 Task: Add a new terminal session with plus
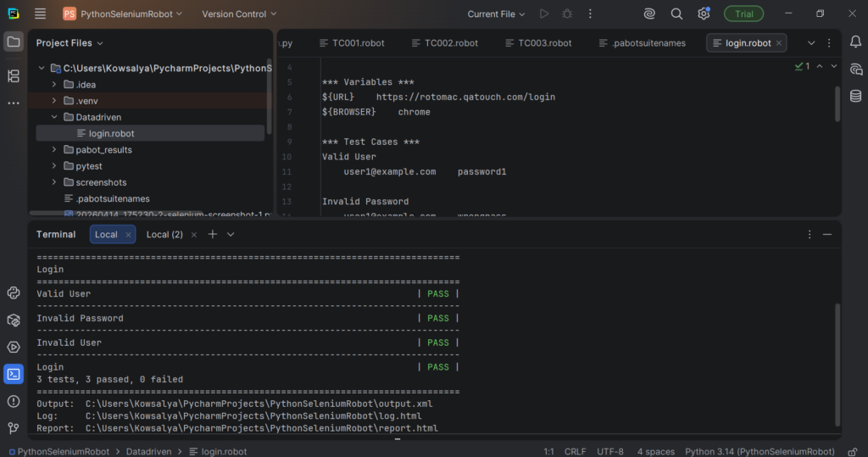pyautogui.click(x=213, y=235)
